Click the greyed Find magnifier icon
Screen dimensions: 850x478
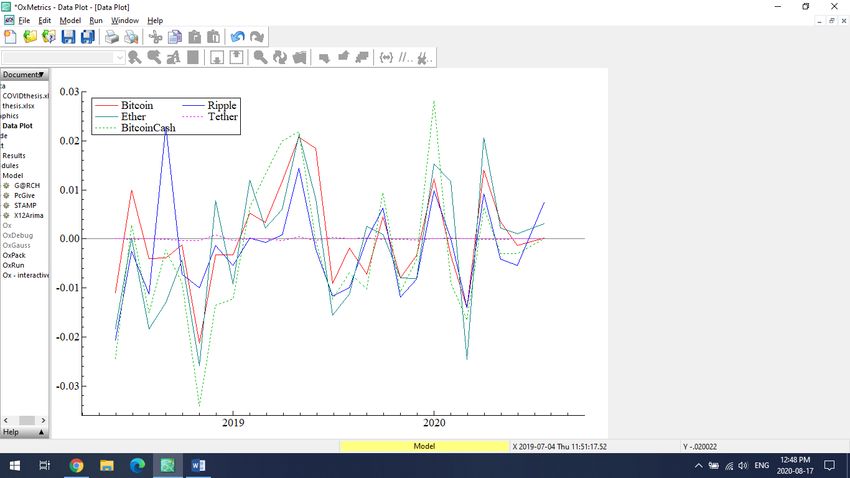click(x=260, y=57)
